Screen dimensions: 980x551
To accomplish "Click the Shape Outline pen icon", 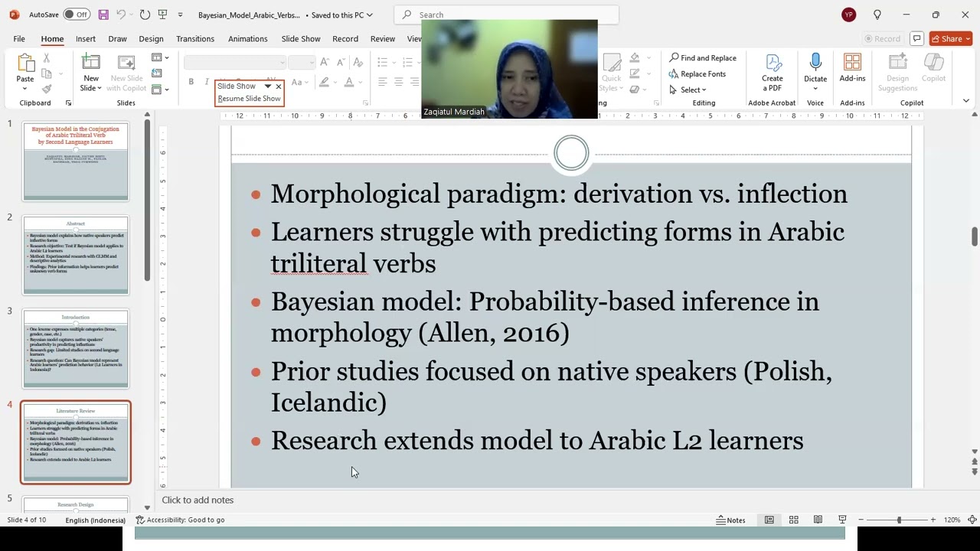I will tap(635, 73).
